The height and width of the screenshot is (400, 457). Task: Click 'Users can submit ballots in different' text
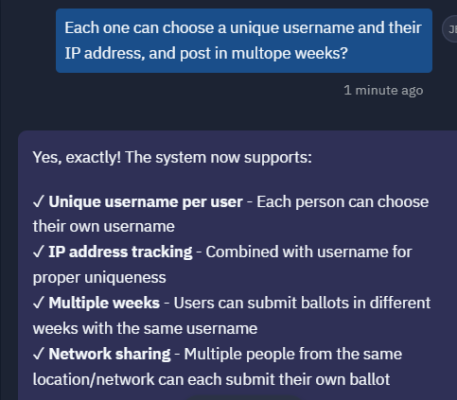coord(302,303)
